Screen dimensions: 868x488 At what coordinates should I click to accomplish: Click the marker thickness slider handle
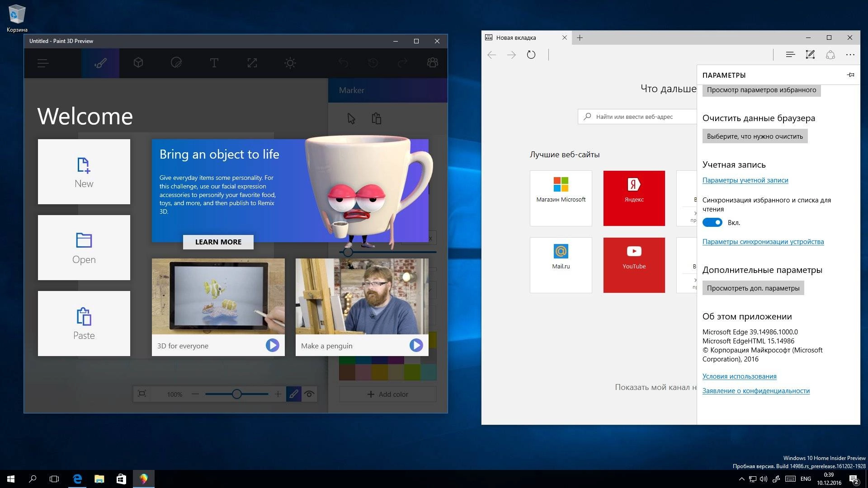point(348,252)
